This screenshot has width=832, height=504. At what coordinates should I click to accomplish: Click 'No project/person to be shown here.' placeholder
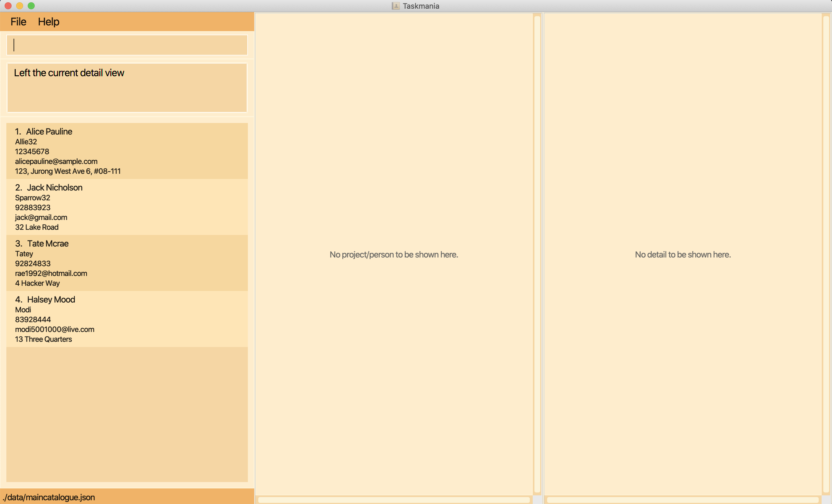pyautogui.click(x=394, y=254)
